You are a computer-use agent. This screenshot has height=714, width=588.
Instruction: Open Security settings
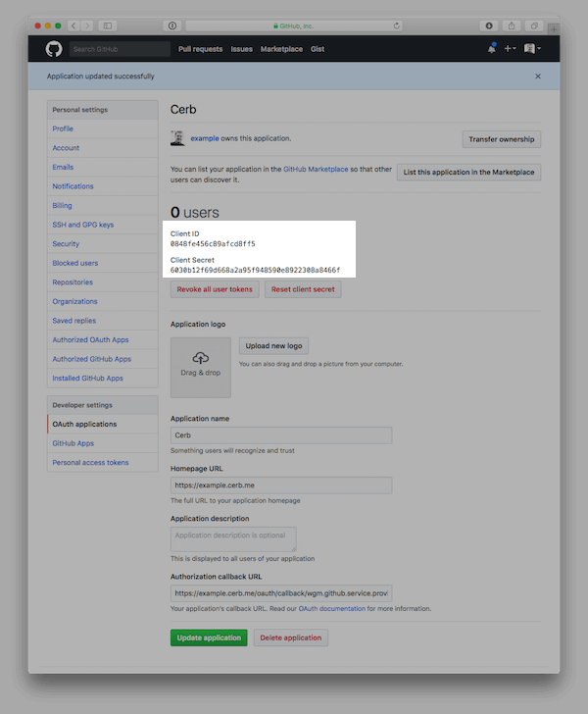pos(103,243)
